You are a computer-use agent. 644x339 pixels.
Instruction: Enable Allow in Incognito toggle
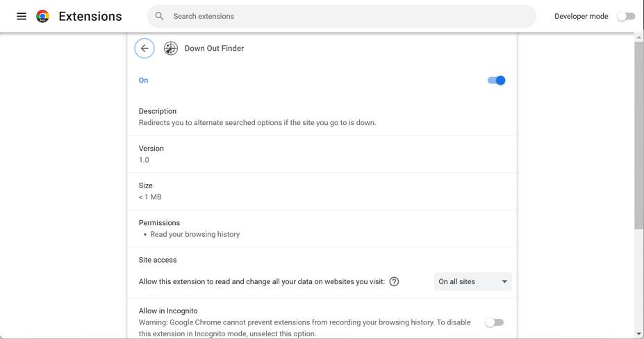coord(494,322)
